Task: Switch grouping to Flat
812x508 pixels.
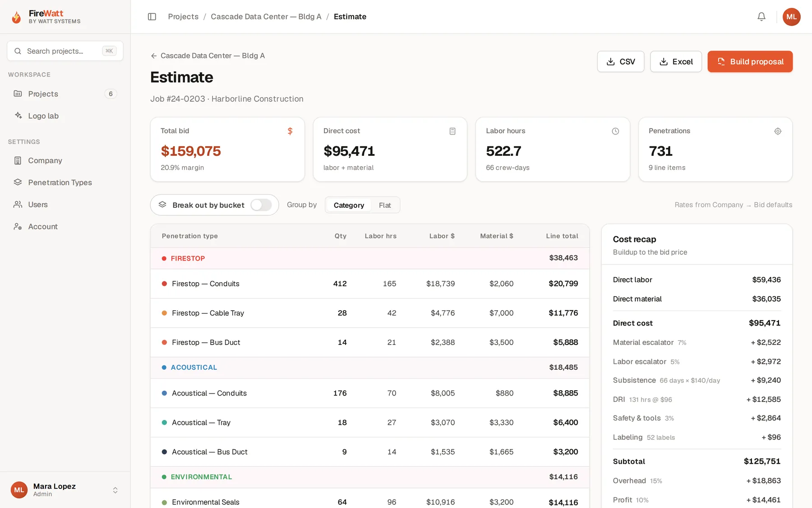Action: (x=385, y=205)
